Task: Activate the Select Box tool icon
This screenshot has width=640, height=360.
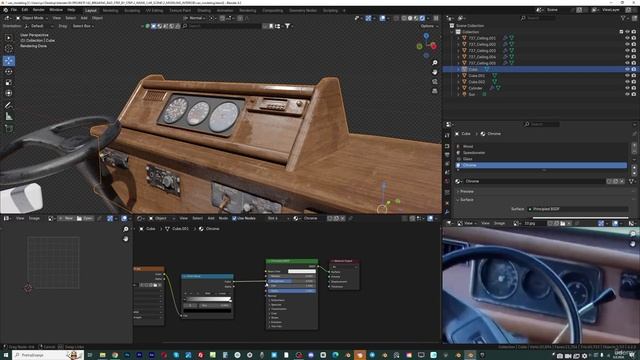Action: tap(9, 38)
